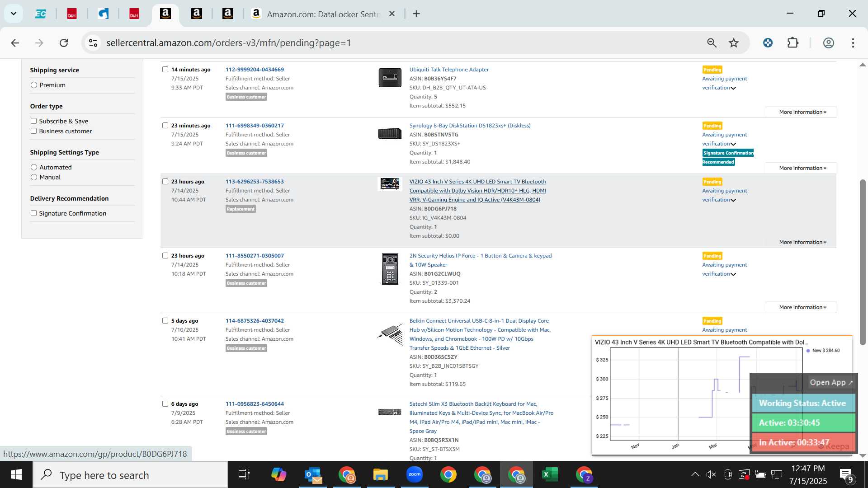Open order 114-6875326-4037042
The height and width of the screenshot is (488, 868).
click(x=255, y=321)
